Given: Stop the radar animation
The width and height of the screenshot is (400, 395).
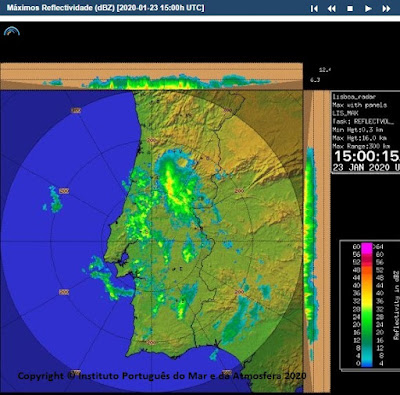Looking at the screenshot, I should coord(350,8).
